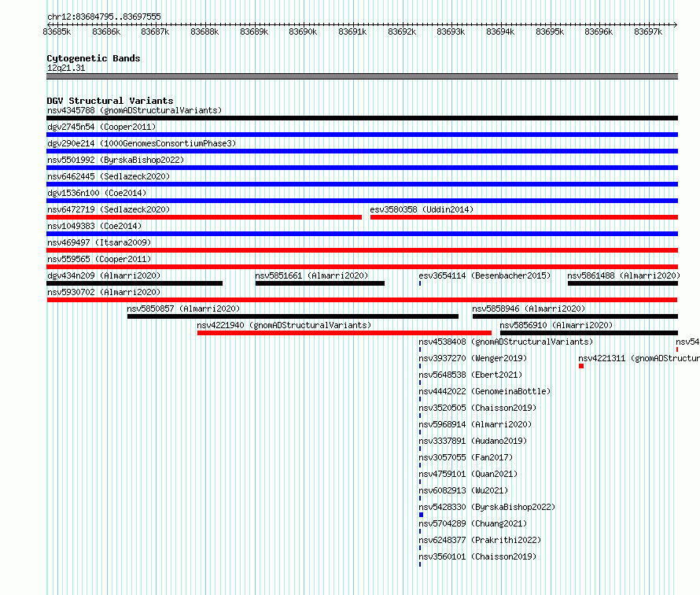Select nsv5858946 (Almarri2020) label
Viewport: 700px width, 595px height.
tap(529, 309)
